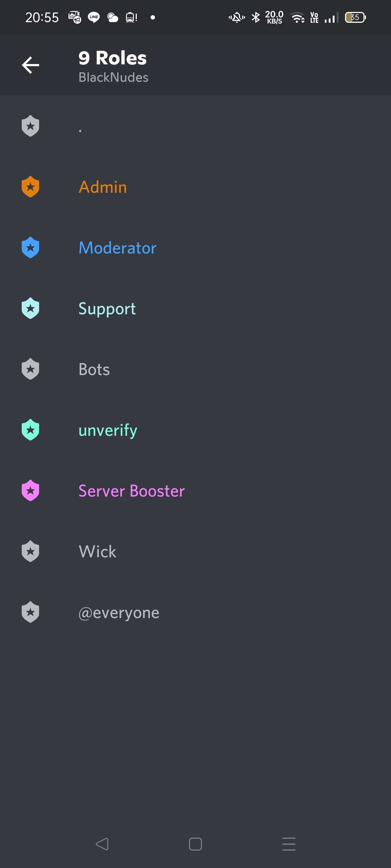The width and height of the screenshot is (391, 868).
Task: Click the orange Admin shield icon
Action: click(x=30, y=187)
